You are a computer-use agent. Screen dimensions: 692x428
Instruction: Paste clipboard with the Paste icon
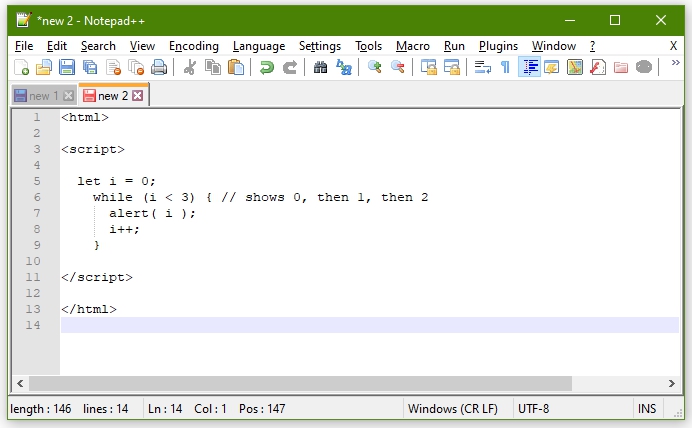tap(236, 68)
